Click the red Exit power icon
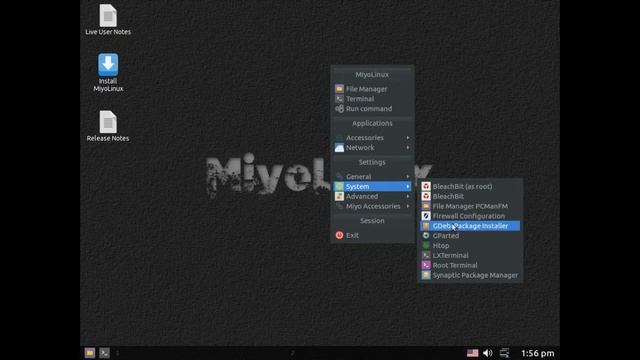The height and width of the screenshot is (360, 640). [339, 235]
